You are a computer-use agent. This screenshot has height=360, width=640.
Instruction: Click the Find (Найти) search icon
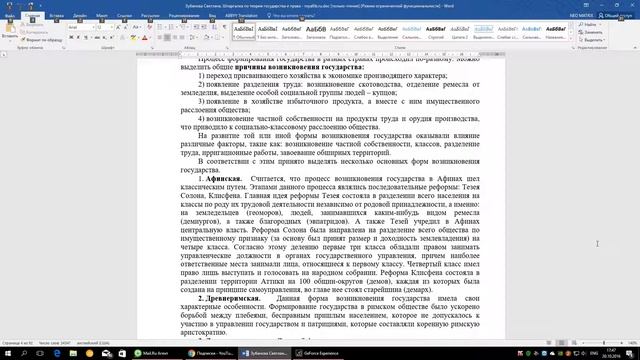581,25
